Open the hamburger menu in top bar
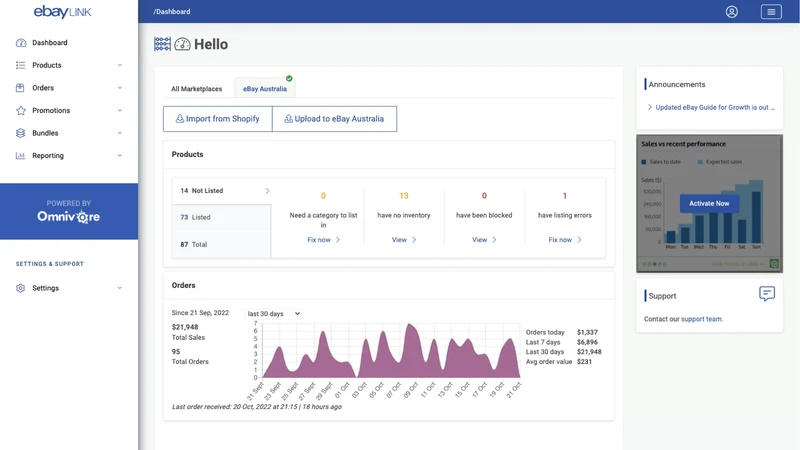The height and width of the screenshot is (450, 800). pos(771,12)
